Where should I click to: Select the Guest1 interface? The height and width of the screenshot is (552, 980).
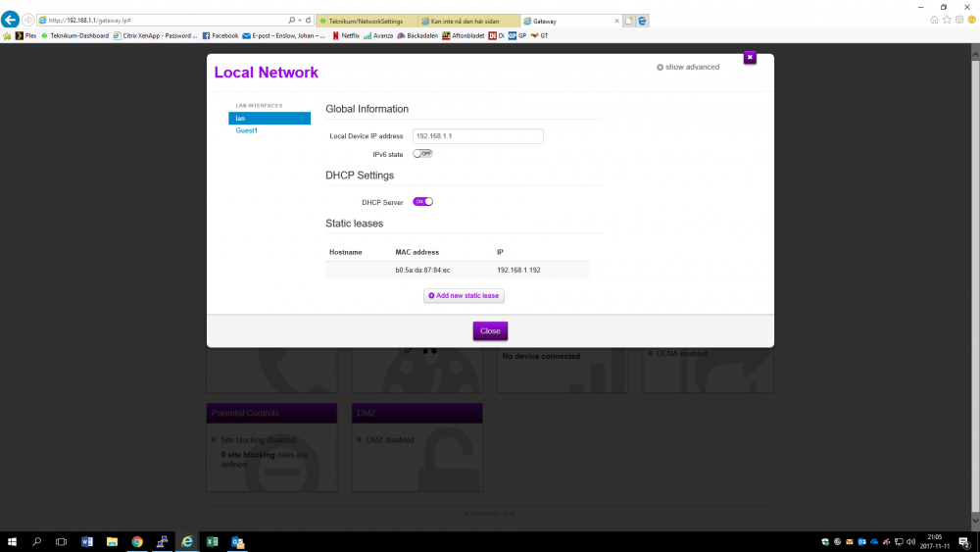(246, 130)
